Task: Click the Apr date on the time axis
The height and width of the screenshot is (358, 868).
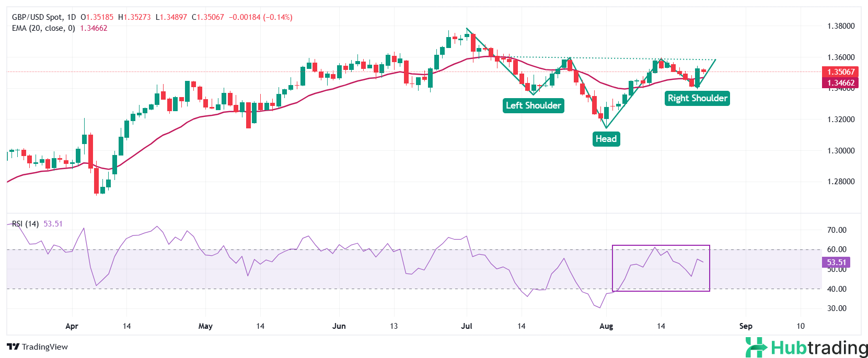Action: [x=72, y=326]
